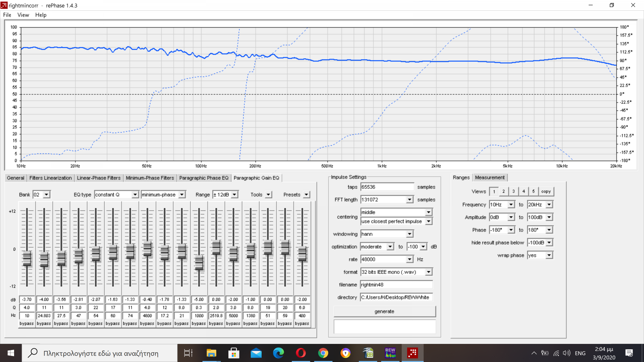Open the File menu
Image resolution: width=644 pixels, height=362 pixels.
click(7, 15)
